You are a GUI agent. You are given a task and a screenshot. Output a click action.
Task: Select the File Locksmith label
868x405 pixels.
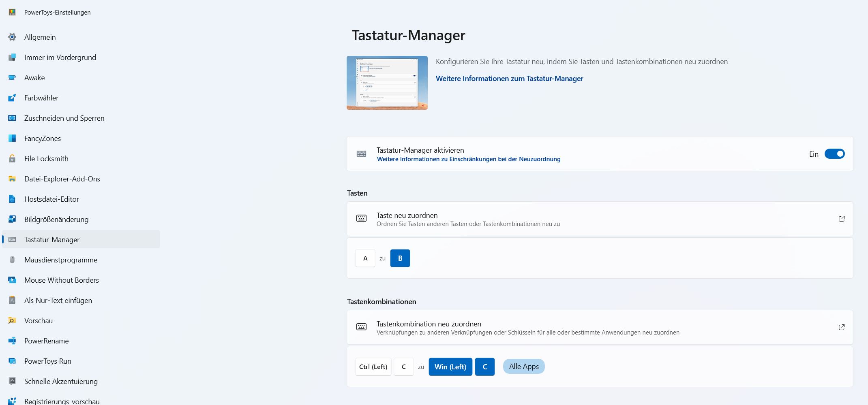pos(46,158)
